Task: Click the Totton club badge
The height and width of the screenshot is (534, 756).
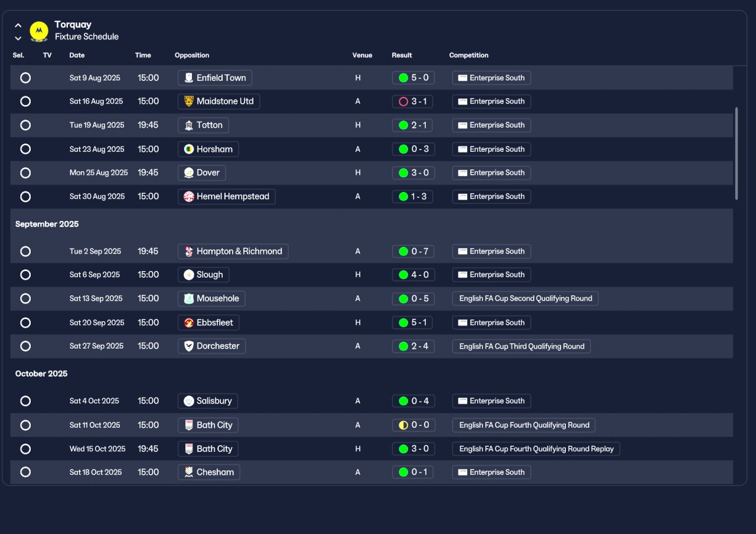Action: 188,125
